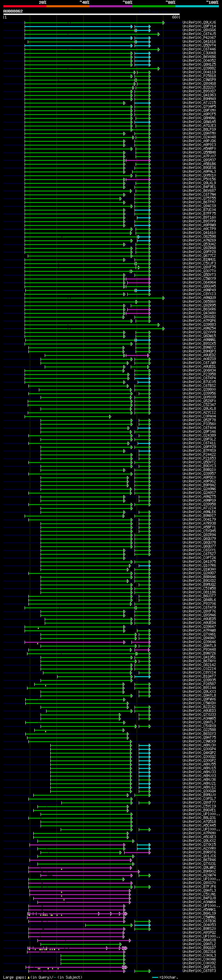222x980 pixels.
Task: Click the red 20% identity legend segment
Action: (x=25, y=6)
